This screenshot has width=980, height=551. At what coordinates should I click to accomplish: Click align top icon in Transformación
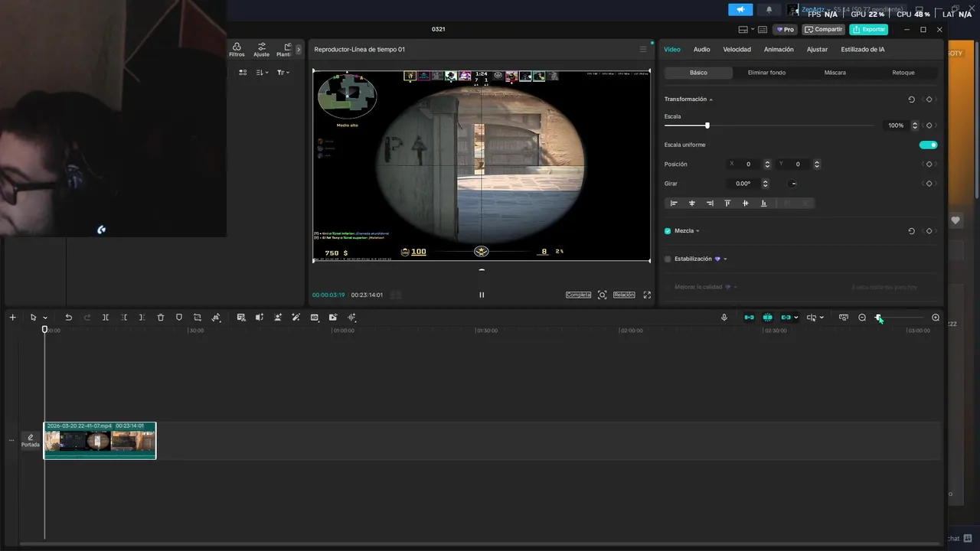pos(727,204)
